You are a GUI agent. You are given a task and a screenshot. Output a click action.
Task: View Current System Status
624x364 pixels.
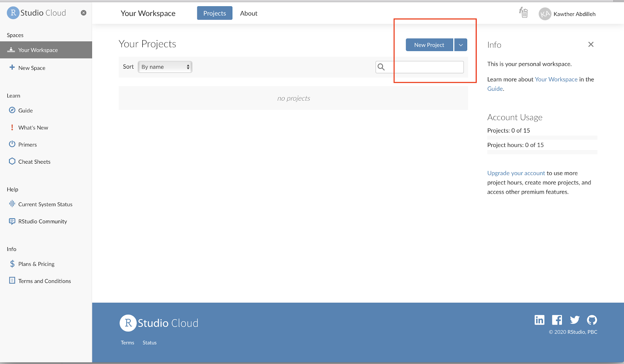point(45,204)
